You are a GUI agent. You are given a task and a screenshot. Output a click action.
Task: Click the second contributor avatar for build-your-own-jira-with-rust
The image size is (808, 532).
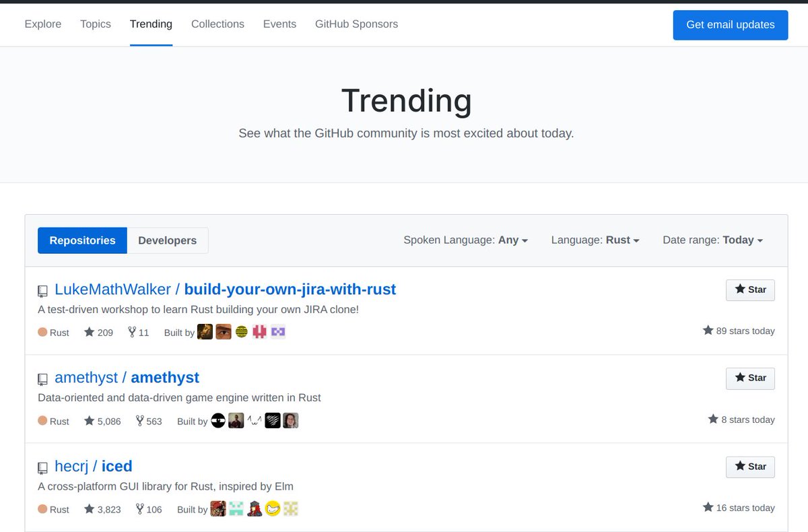coord(224,331)
